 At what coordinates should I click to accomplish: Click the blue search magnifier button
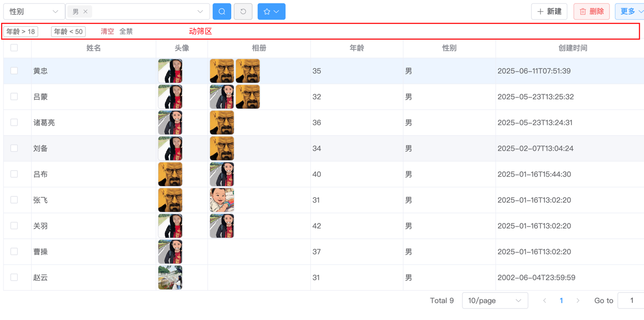coord(222,11)
